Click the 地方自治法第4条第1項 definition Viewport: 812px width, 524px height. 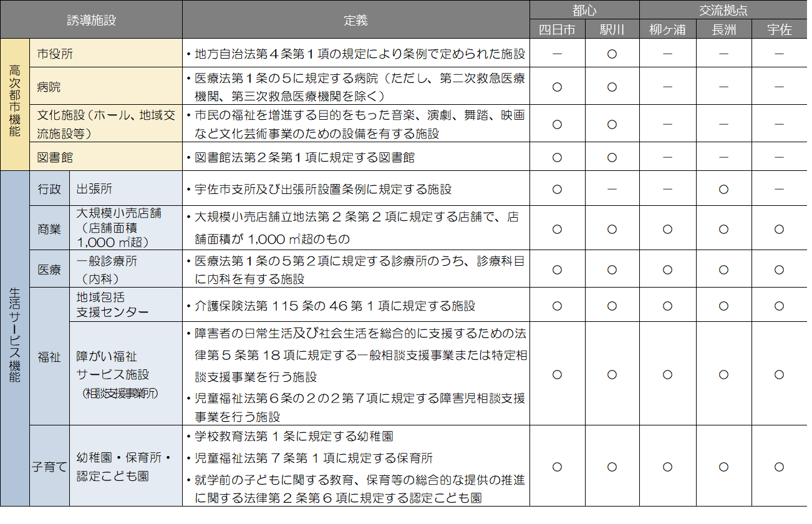click(x=356, y=54)
